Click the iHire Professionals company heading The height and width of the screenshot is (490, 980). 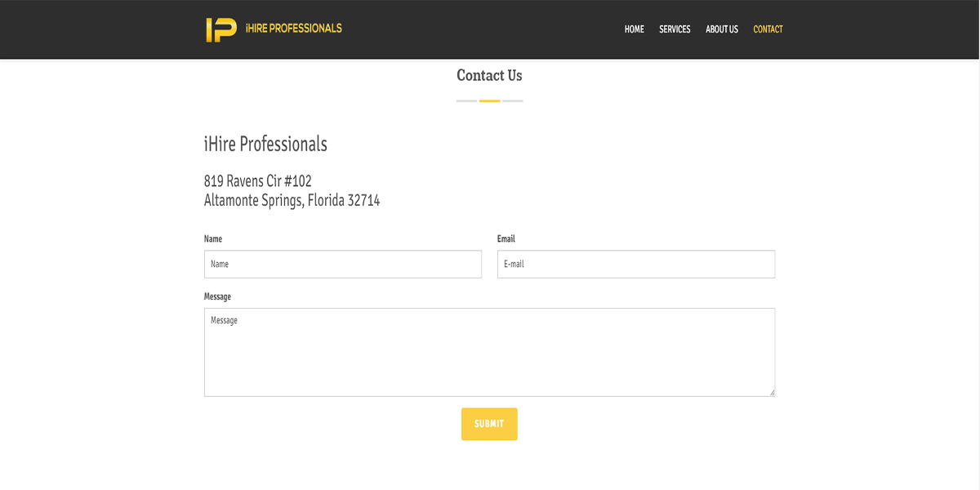pyautogui.click(x=265, y=144)
